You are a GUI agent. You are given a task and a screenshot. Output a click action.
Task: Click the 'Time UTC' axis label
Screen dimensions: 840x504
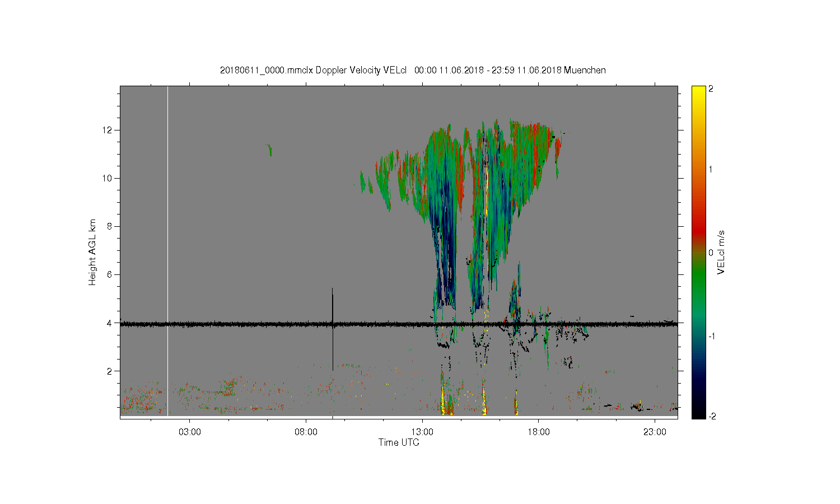[399, 442]
